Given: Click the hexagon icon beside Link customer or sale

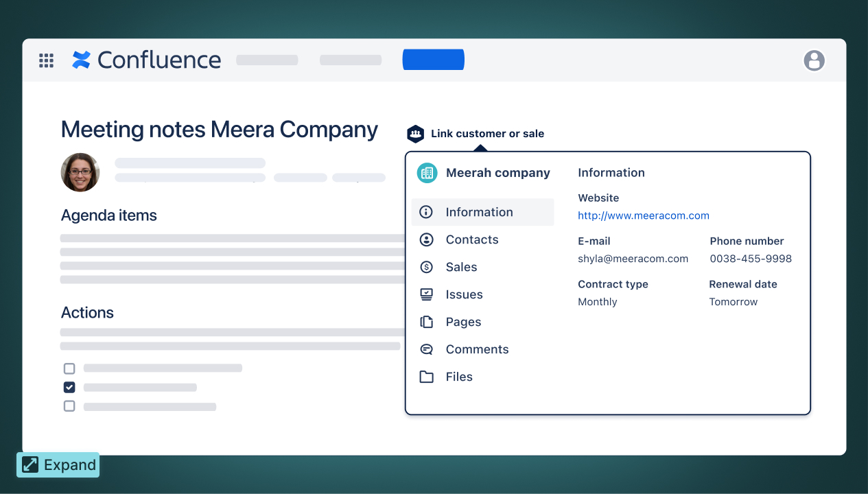Looking at the screenshot, I should [415, 134].
